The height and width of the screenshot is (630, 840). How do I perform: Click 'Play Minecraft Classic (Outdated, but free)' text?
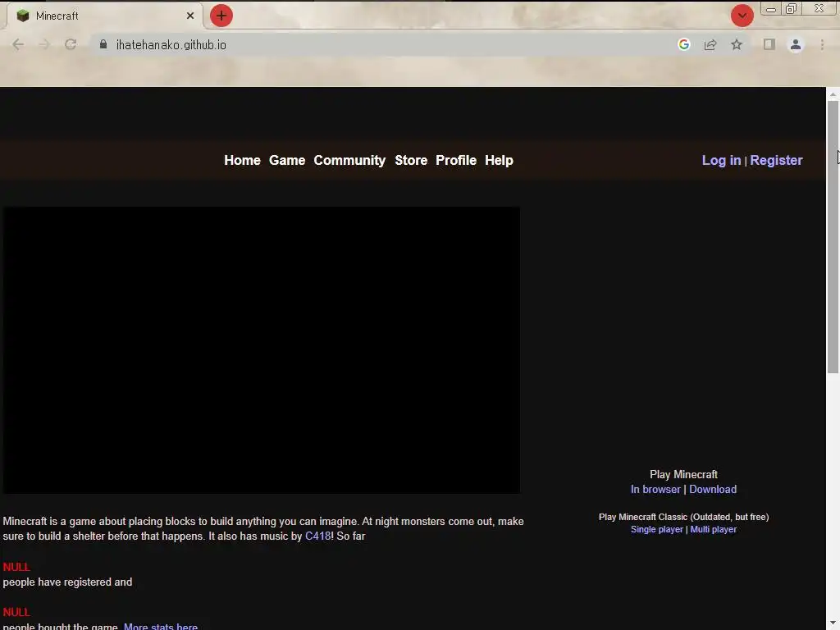click(683, 517)
